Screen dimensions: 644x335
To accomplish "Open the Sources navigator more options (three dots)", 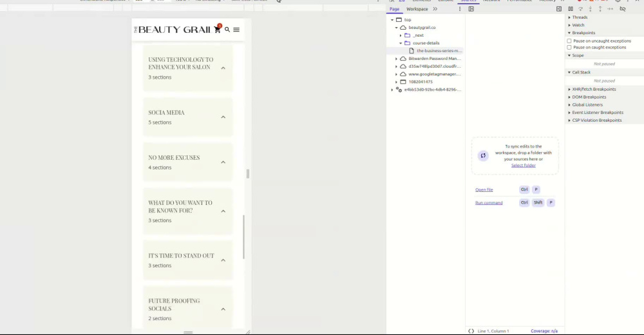I will pyautogui.click(x=460, y=9).
